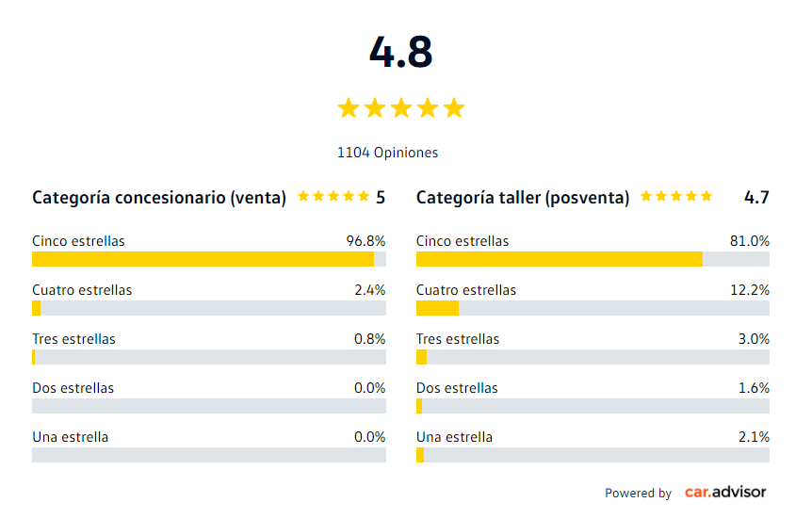Click the Powered by text
812x519 pixels.
[638, 493]
